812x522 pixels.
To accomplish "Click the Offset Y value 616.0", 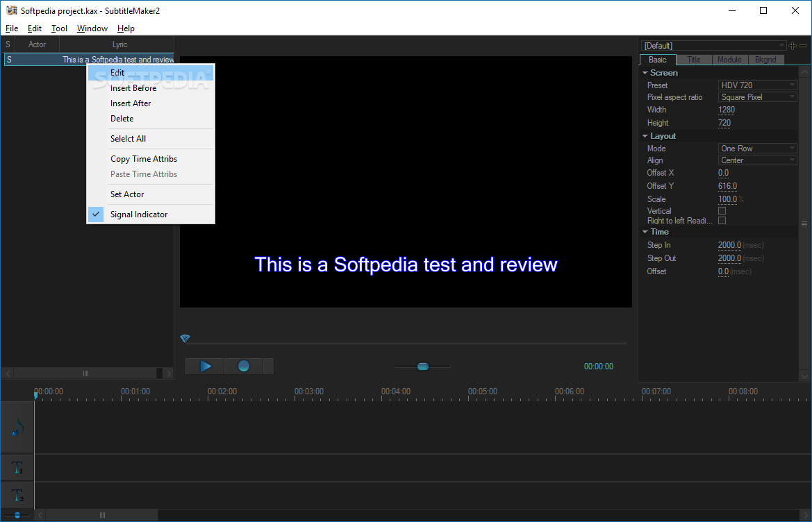I will [x=727, y=186].
